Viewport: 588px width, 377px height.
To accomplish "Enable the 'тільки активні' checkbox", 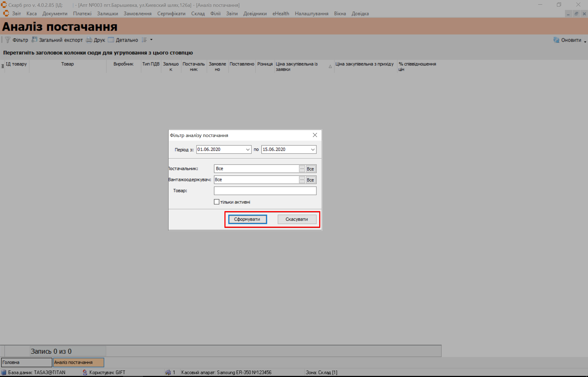I will point(217,202).
